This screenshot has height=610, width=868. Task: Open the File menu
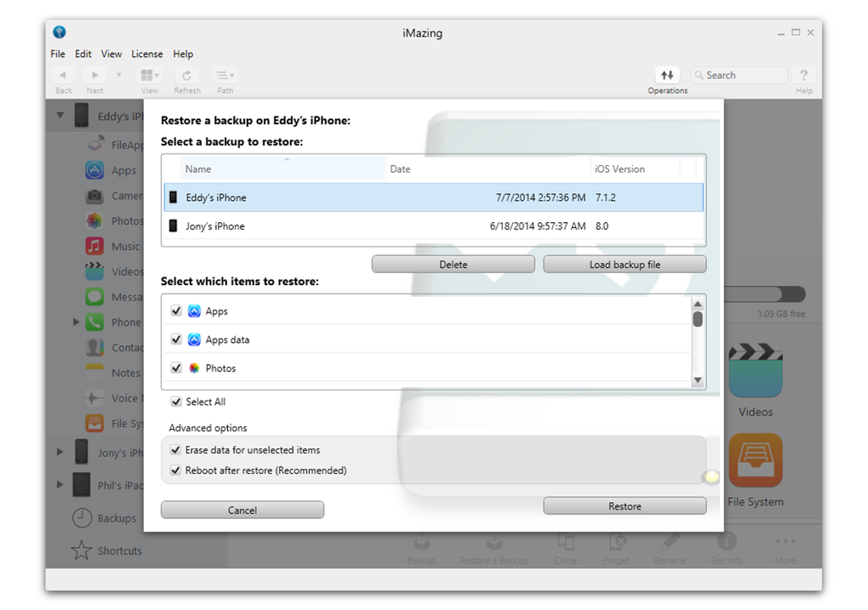coord(58,54)
